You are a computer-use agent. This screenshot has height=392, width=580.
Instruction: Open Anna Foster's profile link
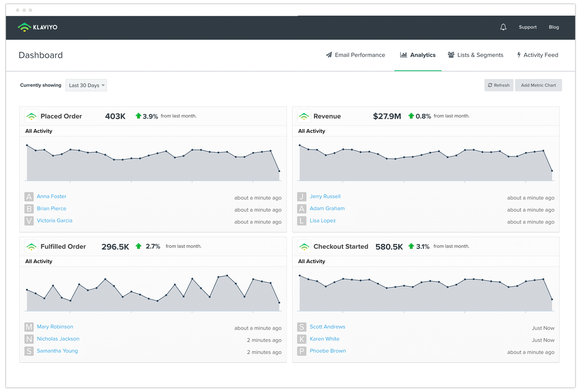tap(52, 196)
